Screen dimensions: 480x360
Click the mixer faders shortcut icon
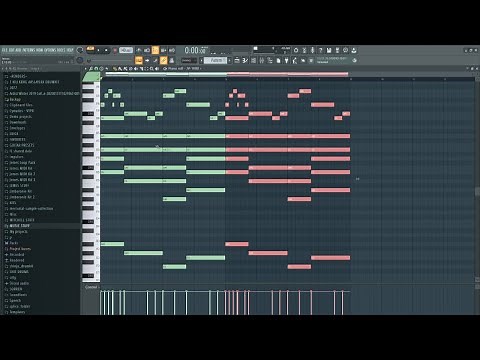pos(262,60)
